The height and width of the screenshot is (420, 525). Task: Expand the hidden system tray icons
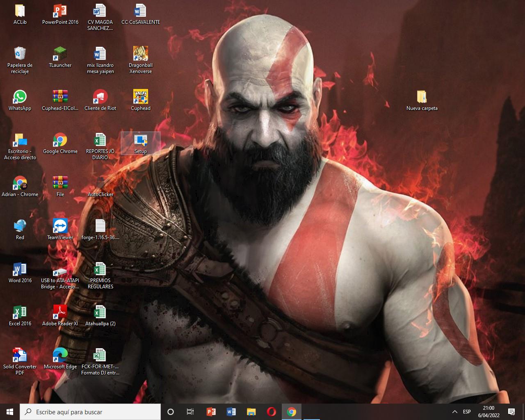tap(454, 412)
